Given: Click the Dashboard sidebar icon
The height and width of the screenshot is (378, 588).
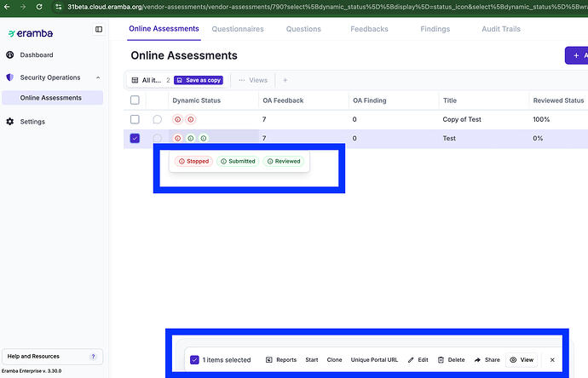Looking at the screenshot, I should [10, 55].
